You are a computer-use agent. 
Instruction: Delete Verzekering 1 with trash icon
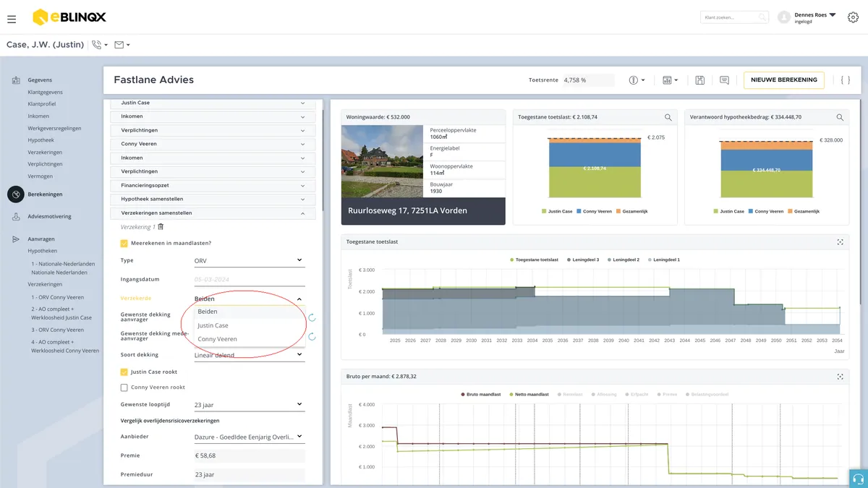pos(161,227)
